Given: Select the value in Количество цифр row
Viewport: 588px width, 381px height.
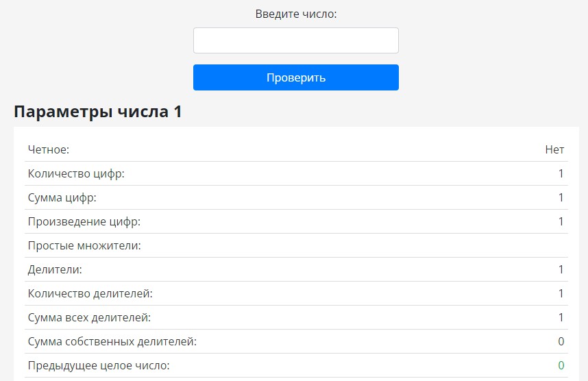Looking at the screenshot, I should [x=561, y=173].
